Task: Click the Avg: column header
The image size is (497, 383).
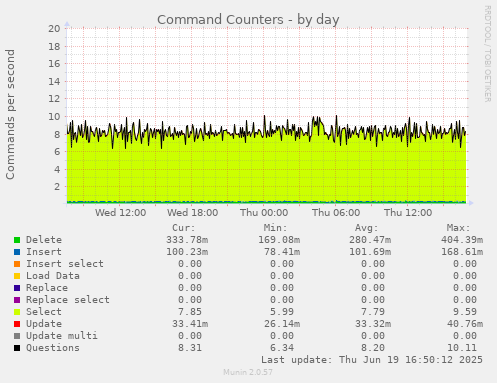Action: (367, 228)
